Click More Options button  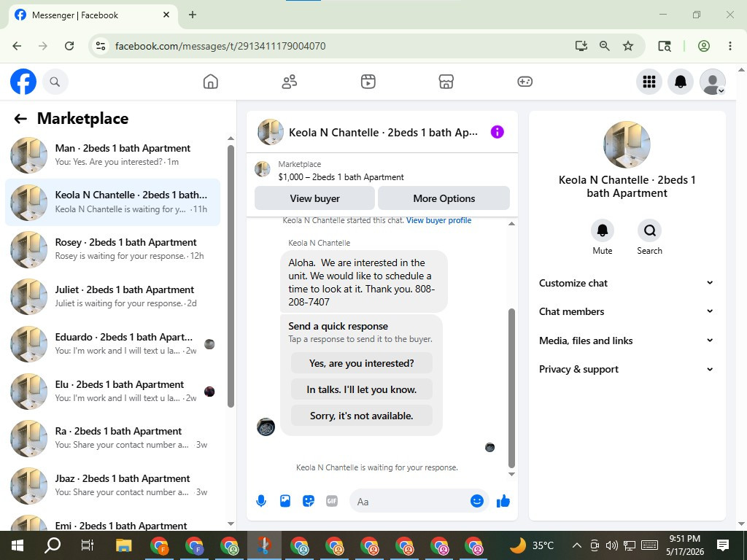pyautogui.click(x=444, y=198)
